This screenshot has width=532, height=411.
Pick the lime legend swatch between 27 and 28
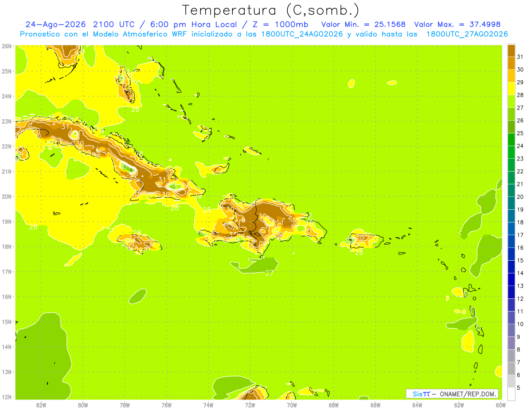(511, 101)
